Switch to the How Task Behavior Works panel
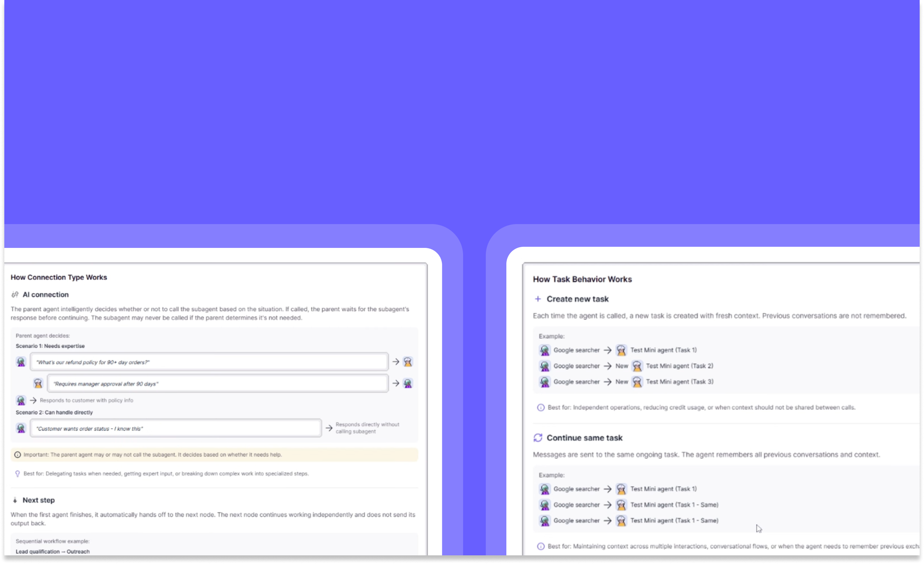Screen dimensions: 924x564 (582, 279)
